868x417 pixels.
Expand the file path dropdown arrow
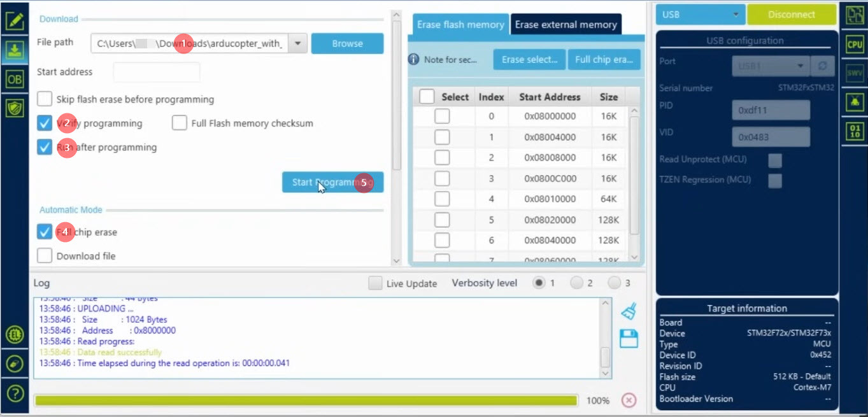pyautogui.click(x=297, y=43)
